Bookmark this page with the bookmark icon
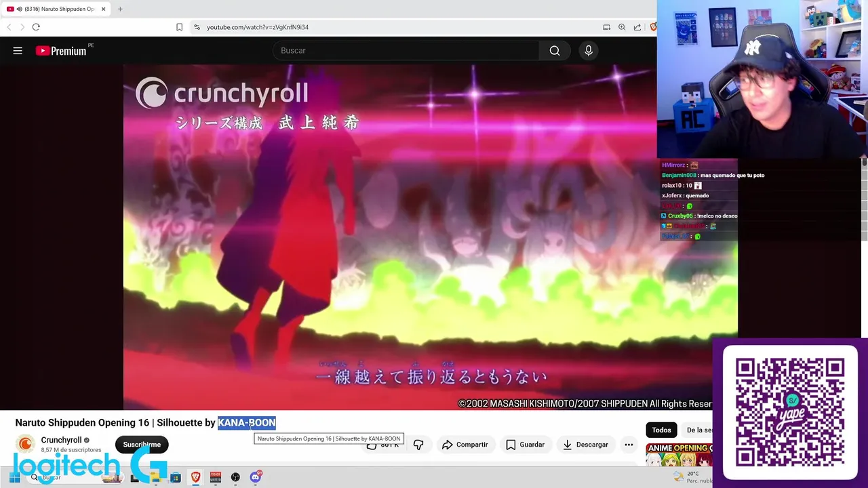The image size is (868, 488). (179, 27)
